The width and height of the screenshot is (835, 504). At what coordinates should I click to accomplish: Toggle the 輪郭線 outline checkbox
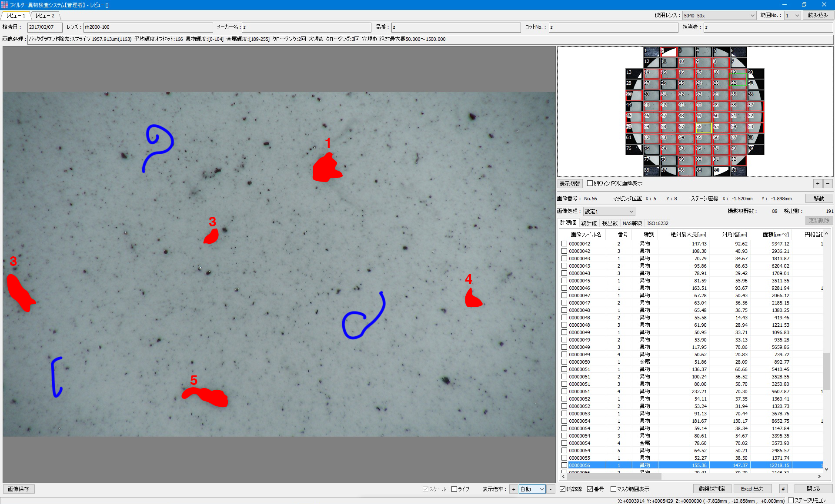pyautogui.click(x=563, y=489)
